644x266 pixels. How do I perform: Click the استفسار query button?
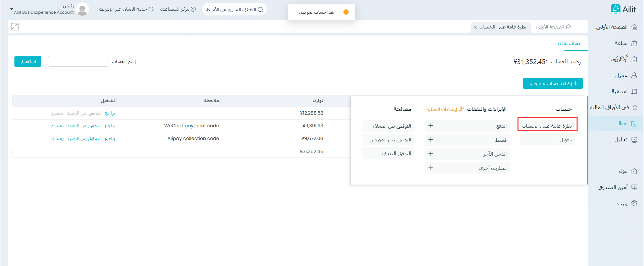point(28,61)
